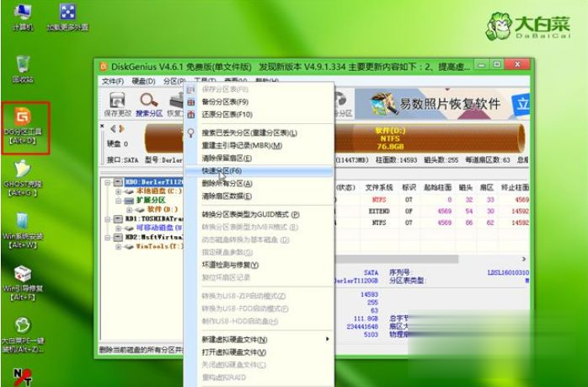The image size is (588, 387).
Task: Select HD1:TOSHIBA disk in tree
Action: [154, 218]
